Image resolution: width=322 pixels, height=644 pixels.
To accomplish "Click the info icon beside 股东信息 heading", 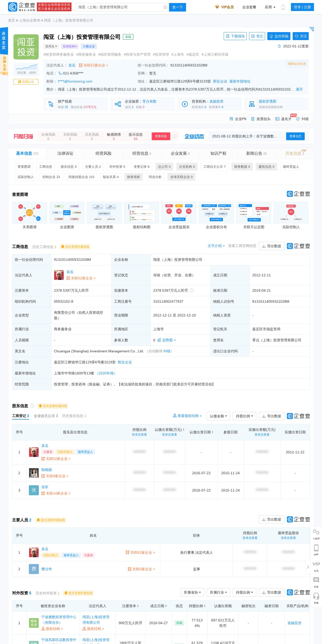I will (x=32, y=406).
